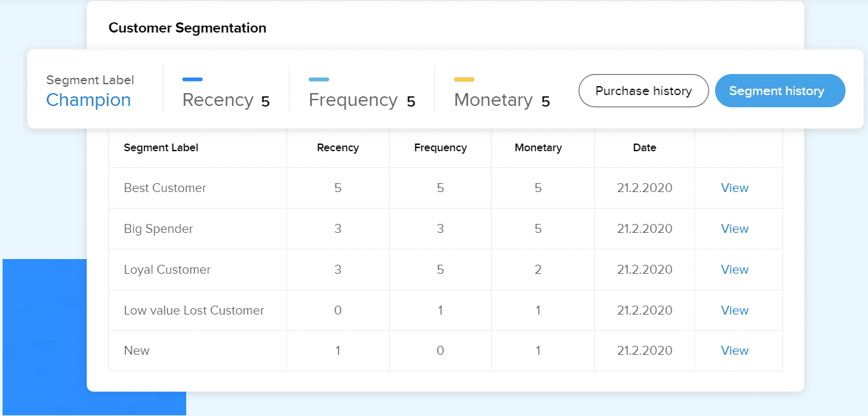Open the Purchase history button
The image size is (868, 416).
pos(644,91)
